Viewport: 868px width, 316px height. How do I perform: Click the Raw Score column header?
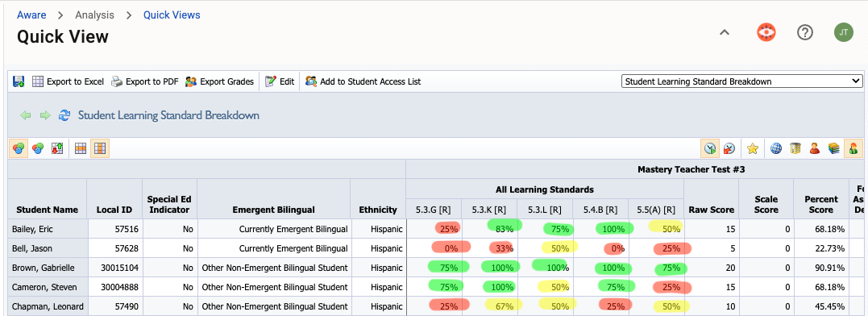click(x=712, y=210)
